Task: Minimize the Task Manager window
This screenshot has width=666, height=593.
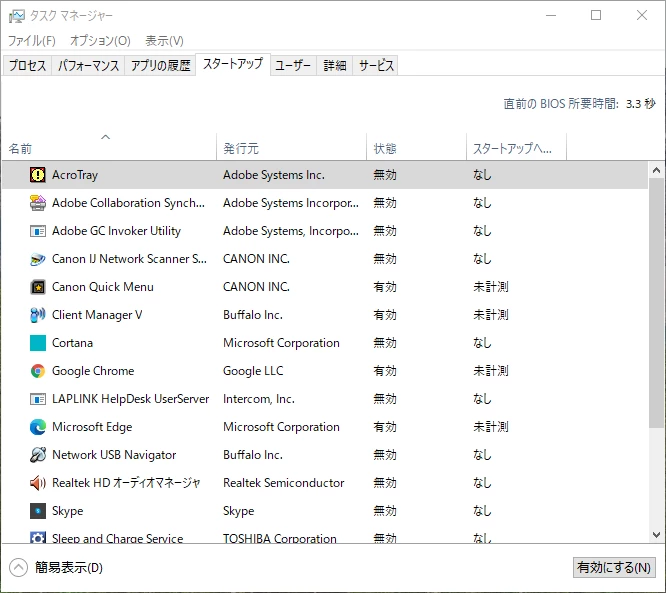Action: (x=551, y=15)
